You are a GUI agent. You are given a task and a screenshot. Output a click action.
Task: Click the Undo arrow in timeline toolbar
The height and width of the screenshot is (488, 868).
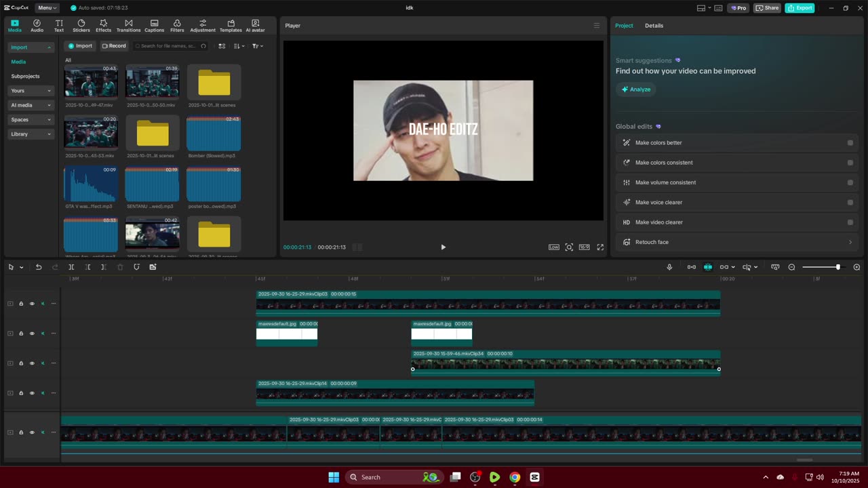point(39,267)
